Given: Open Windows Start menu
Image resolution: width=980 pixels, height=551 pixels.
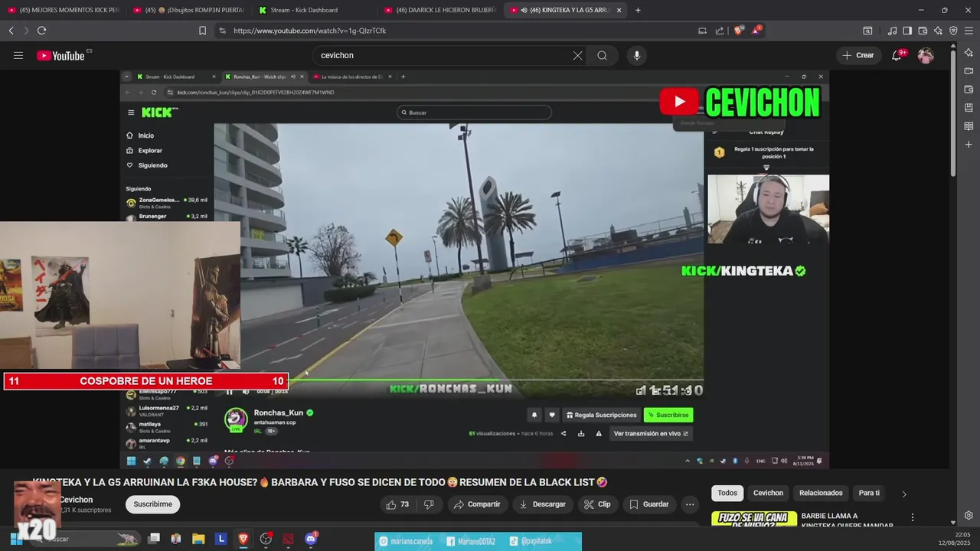Looking at the screenshot, I should tap(15, 539).
